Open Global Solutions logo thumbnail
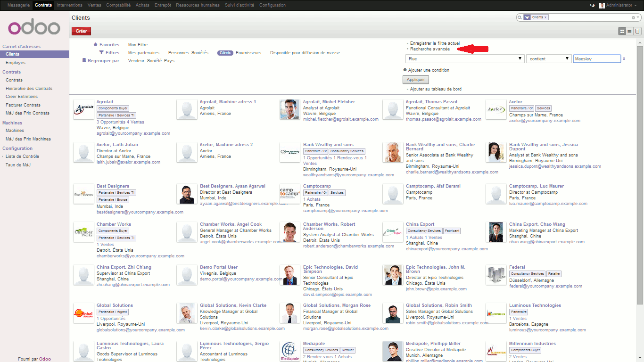This screenshot has width=644, height=362. (x=83, y=313)
